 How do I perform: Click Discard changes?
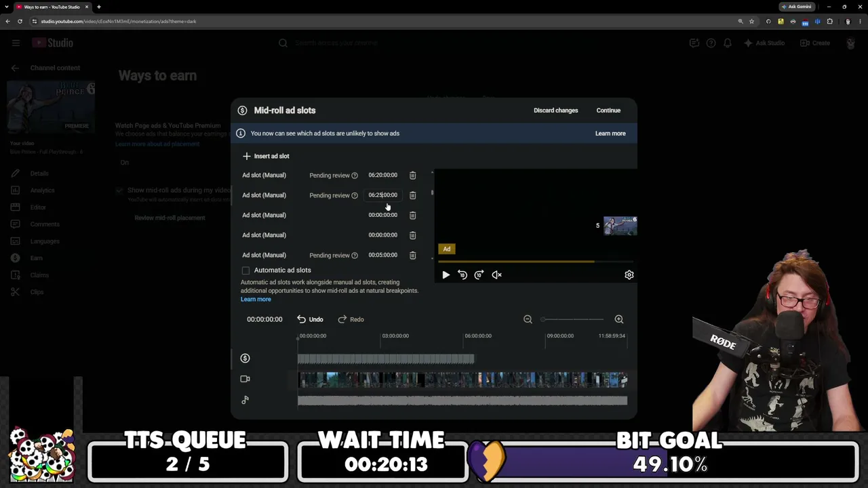coord(556,110)
